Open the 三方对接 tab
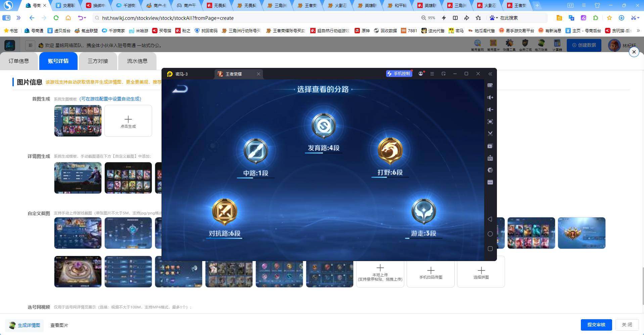 point(98,61)
